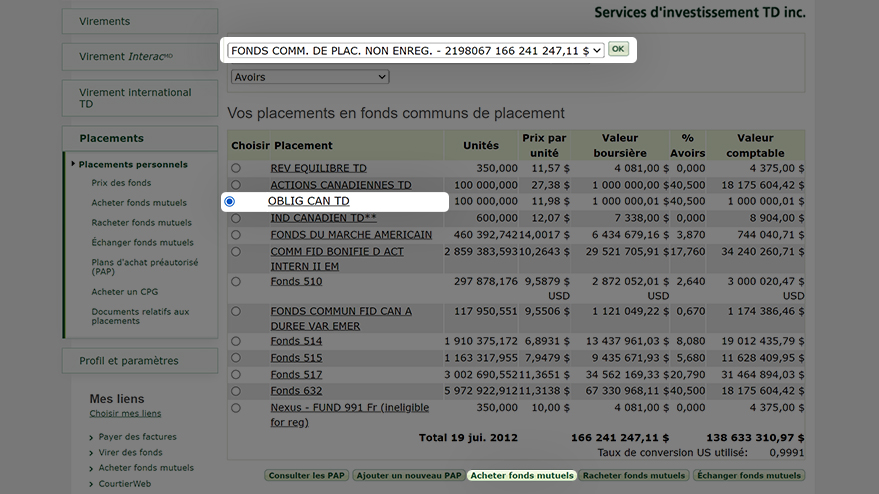This screenshot has width=879, height=494.
Task: Open the Fonds 632 link
Action: (296, 391)
